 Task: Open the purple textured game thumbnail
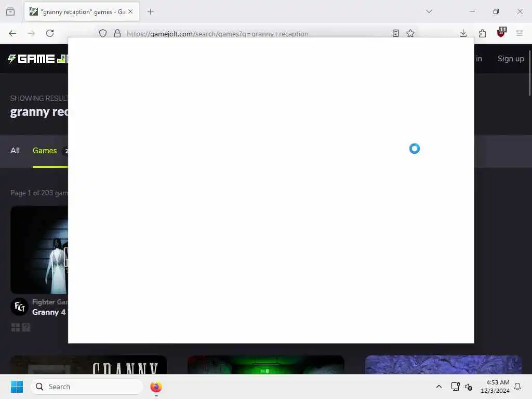coord(444,365)
